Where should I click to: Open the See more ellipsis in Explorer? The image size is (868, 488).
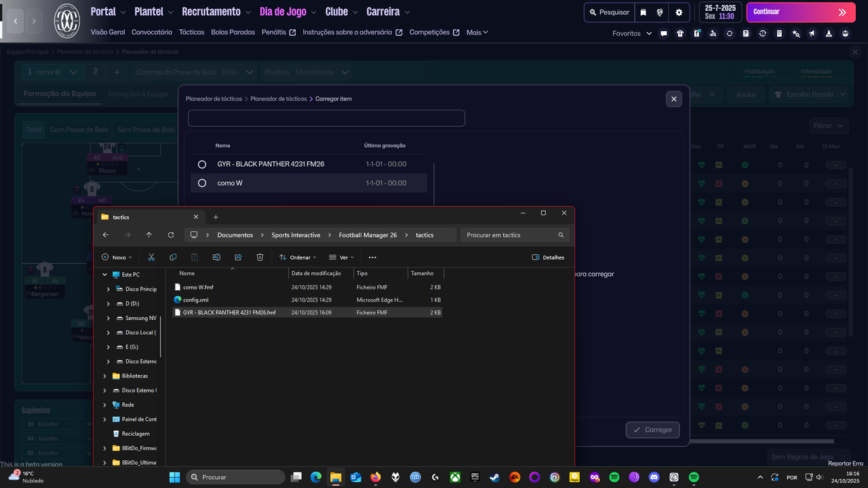372,258
